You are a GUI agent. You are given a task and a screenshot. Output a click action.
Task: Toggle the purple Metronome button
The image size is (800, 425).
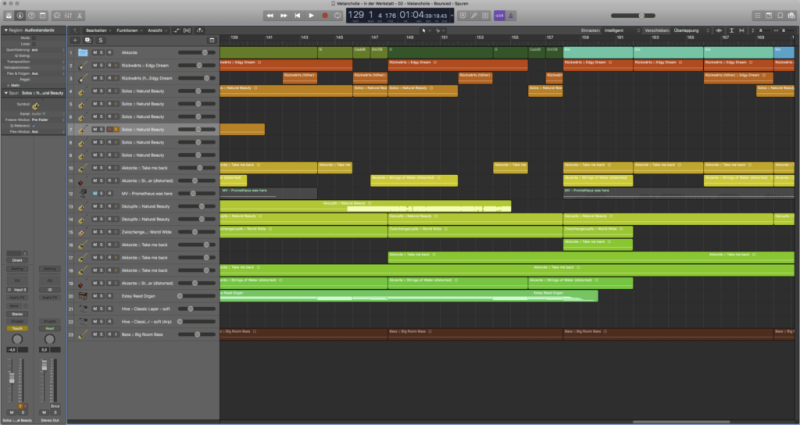[511, 16]
